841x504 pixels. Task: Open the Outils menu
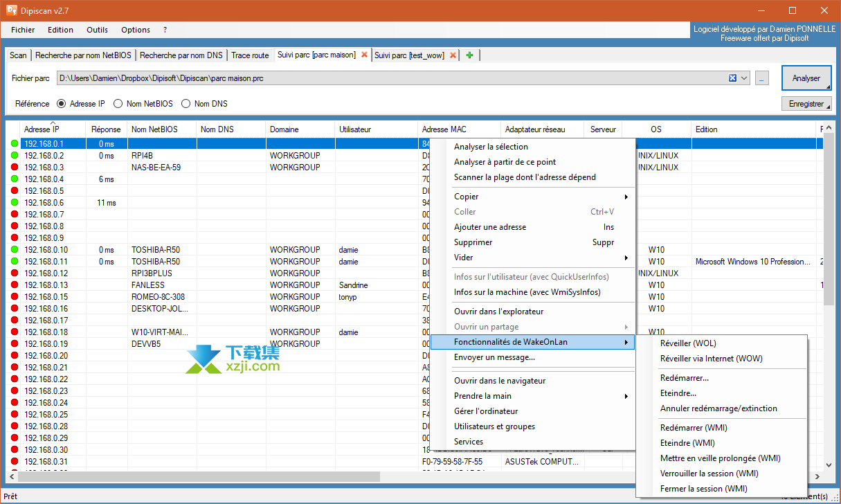(98, 30)
